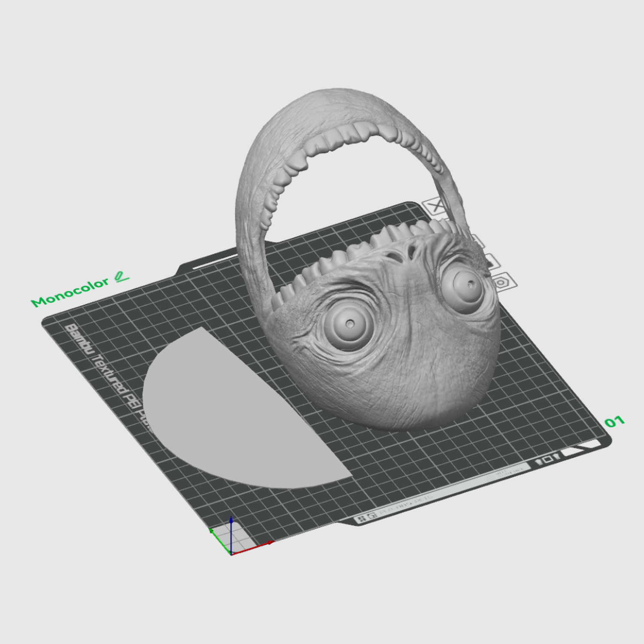Click the plate number 01 label
Image resolution: width=644 pixels, height=644 pixels.
pyautogui.click(x=614, y=422)
